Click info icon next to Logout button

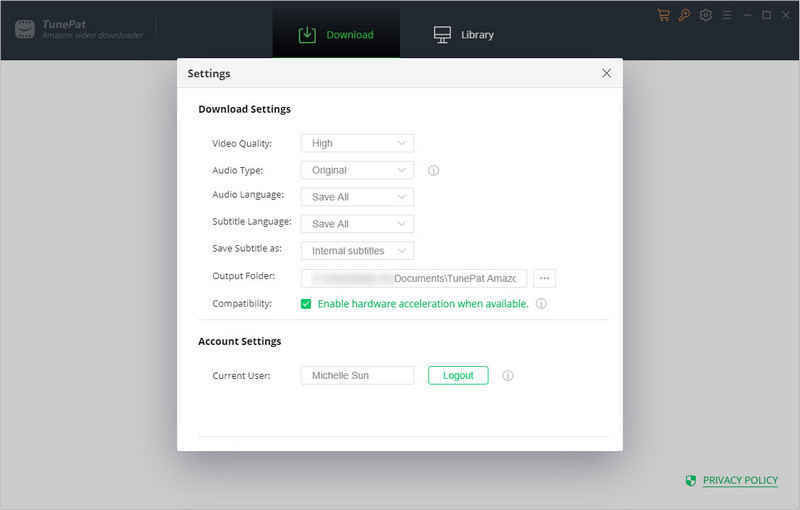tap(508, 376)
